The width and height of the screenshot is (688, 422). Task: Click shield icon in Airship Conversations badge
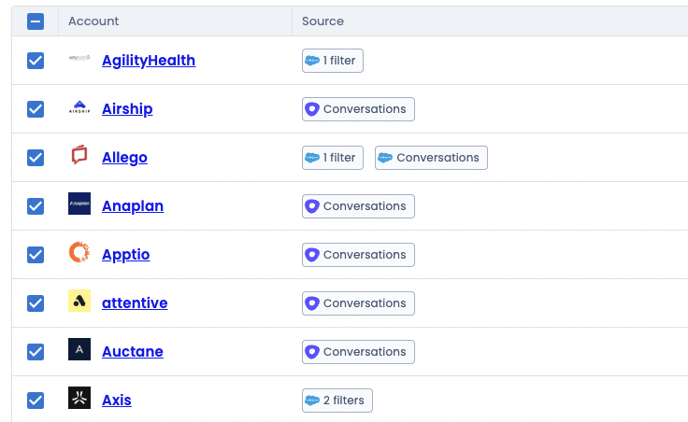coord(312,109)
